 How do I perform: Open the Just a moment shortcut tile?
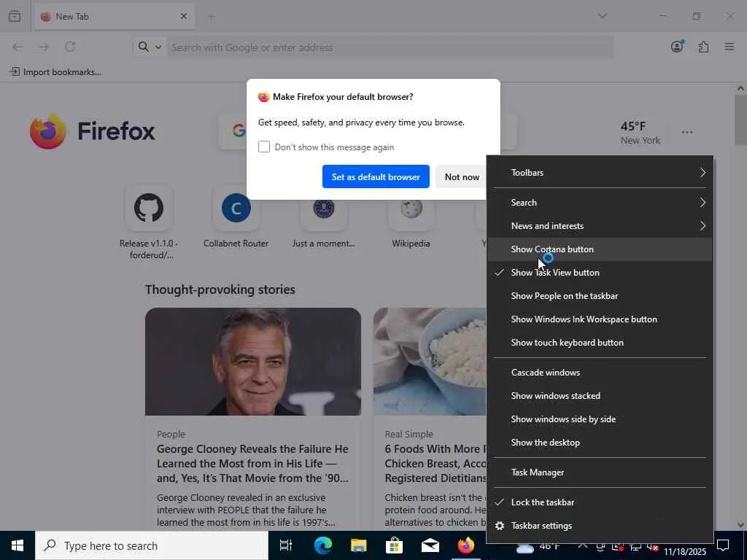click(323, 217)
